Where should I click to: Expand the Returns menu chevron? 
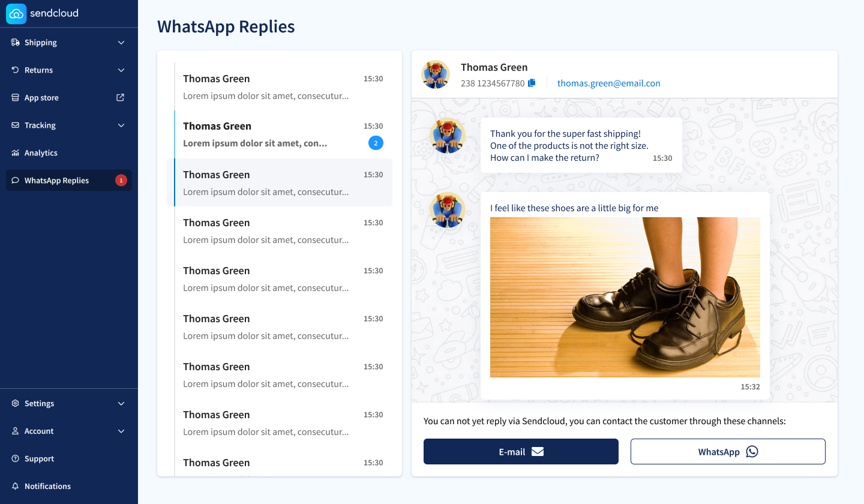click(121, 70)
